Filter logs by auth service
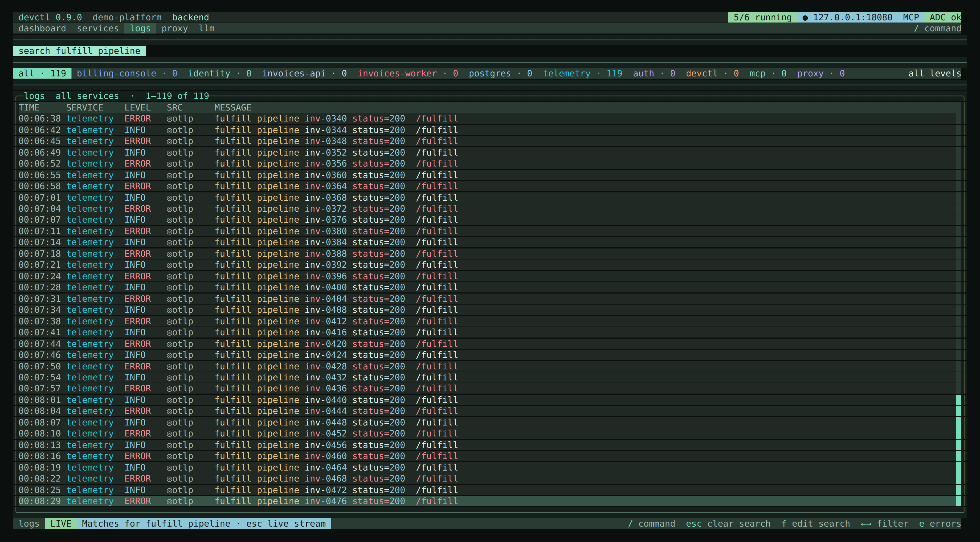The height and width of the screenshot is (542, 980). click(x=654, y=73)
